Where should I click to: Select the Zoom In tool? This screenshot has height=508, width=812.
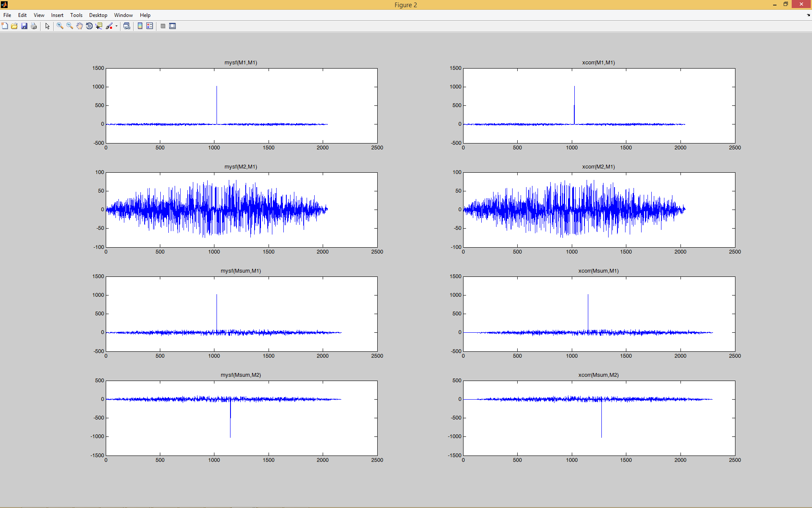[x=60, y=26]
